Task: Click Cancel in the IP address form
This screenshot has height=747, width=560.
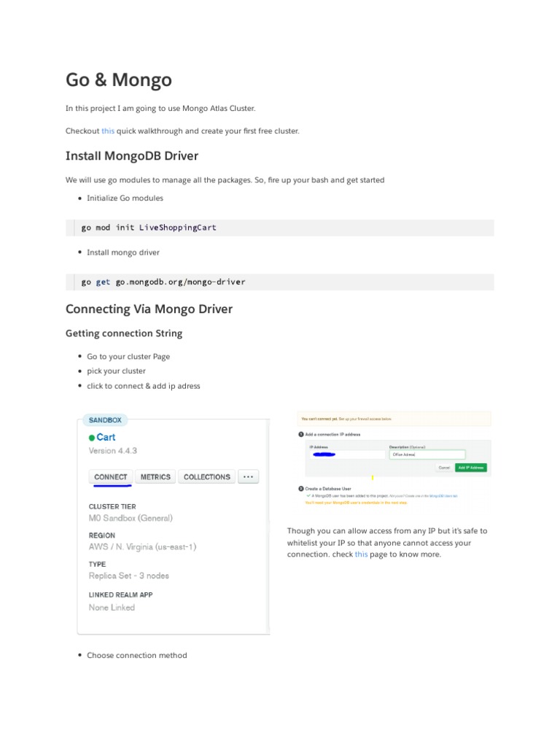Action: pos(444,468)
